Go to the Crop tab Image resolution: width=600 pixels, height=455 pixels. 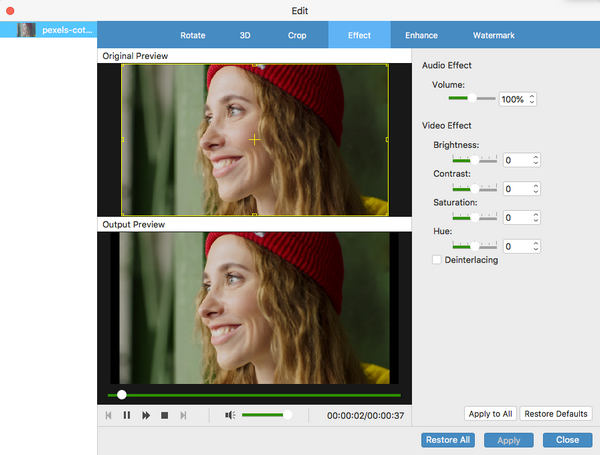297,35
